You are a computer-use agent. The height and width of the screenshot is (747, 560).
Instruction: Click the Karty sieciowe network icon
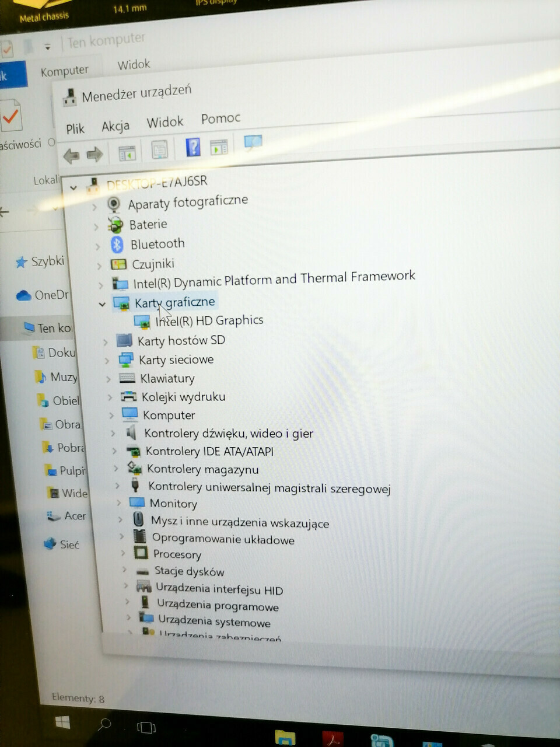125,360
